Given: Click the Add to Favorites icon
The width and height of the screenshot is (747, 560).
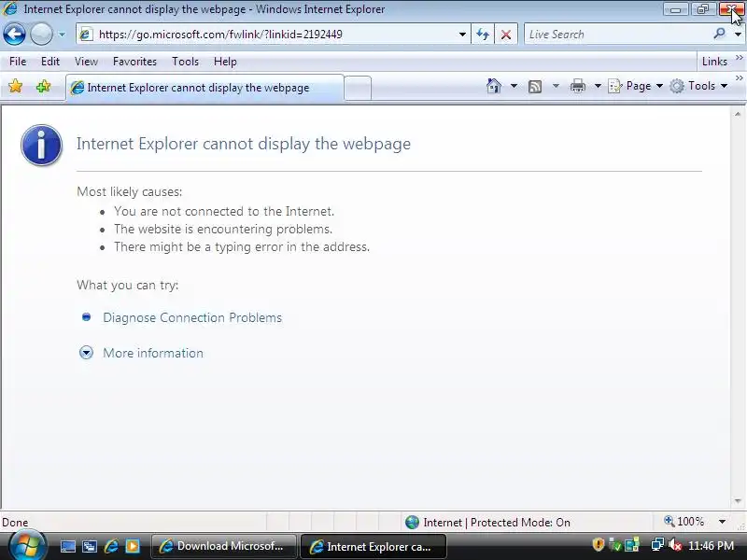Looking at the screenshot, I should pyautogui.click(x=43, y=86).
